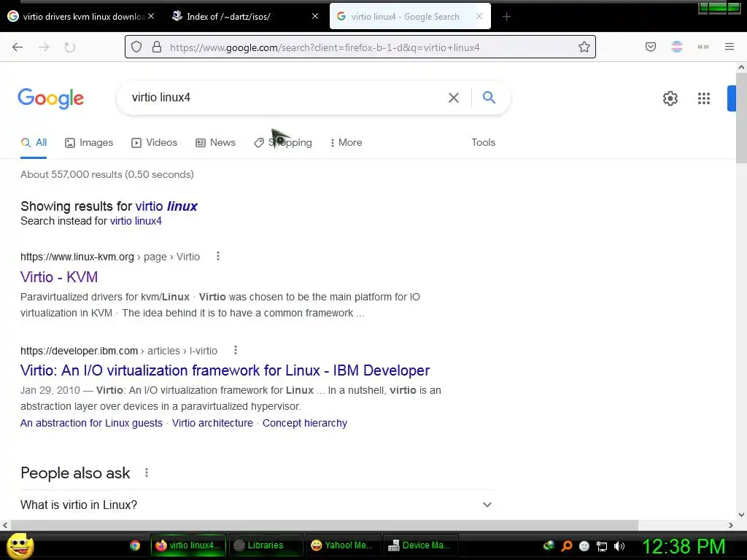The width and height of the screenshot is (747, 560).
Task: Open the IBM Developer Virtio article
Action: click(x=225, y=370)
